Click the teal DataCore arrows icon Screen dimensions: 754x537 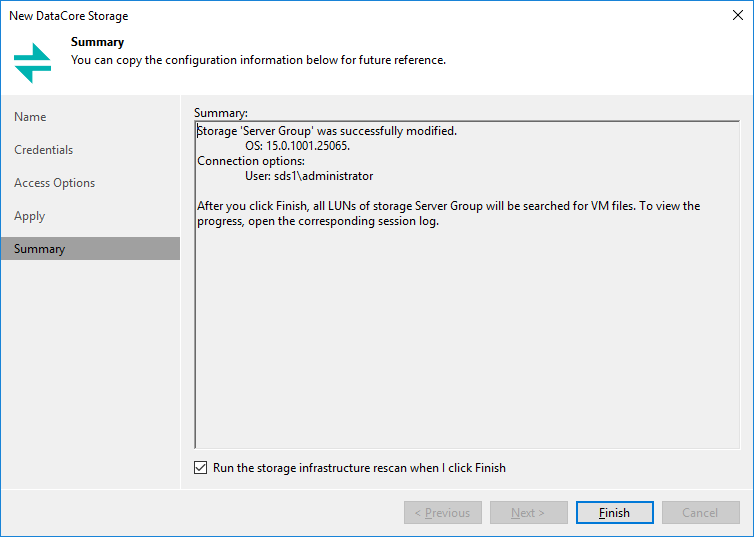(32, 63)
